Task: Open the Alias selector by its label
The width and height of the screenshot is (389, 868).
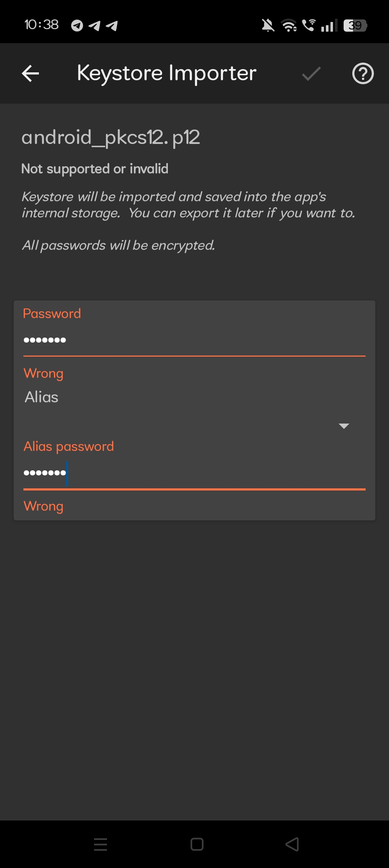Action: coord(41,397)
